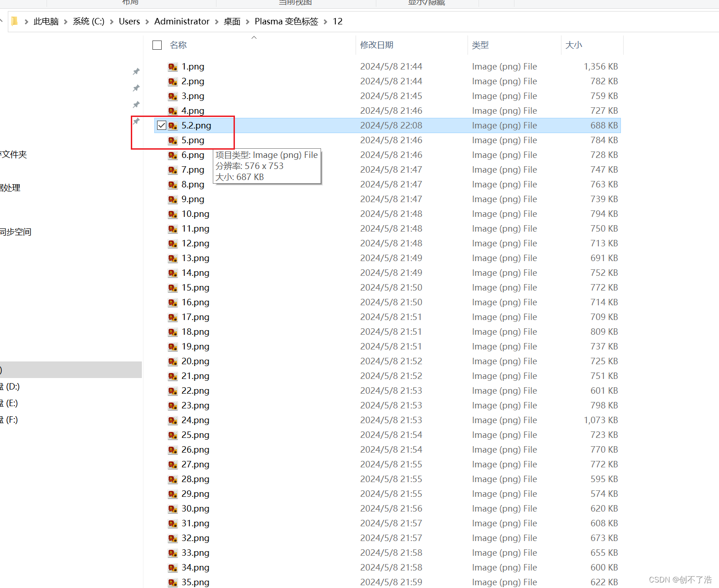This screenshot has height=588, width=719.
Task: Expand dropdown after Users in breadcrumb
Action: point(147,22)
